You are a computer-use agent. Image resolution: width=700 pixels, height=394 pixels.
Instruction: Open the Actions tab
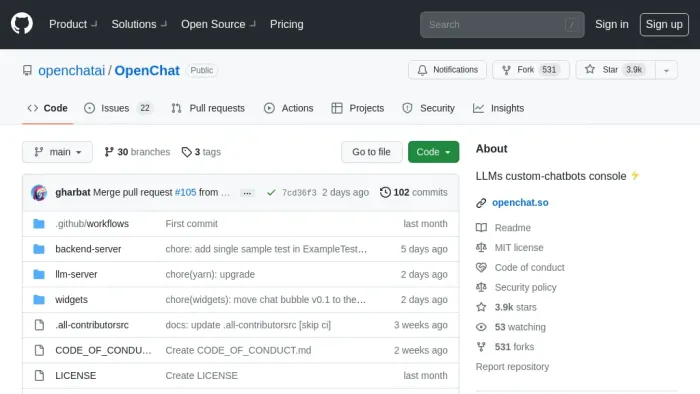point(288,108)
